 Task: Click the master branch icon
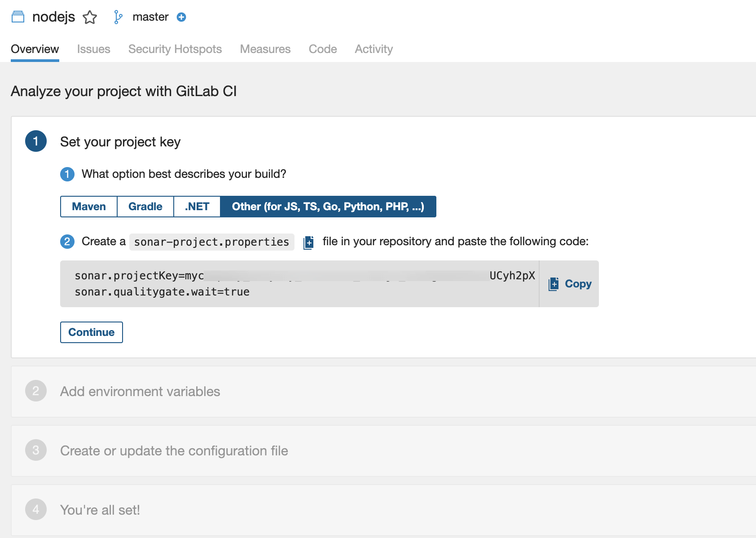coord(118,17)
